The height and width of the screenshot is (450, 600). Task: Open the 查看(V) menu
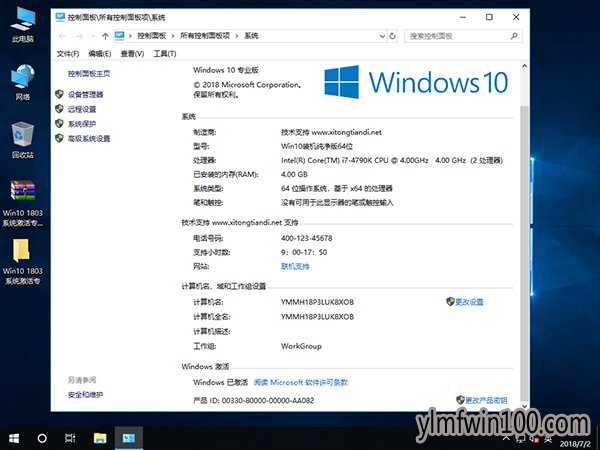click(132, 54)
